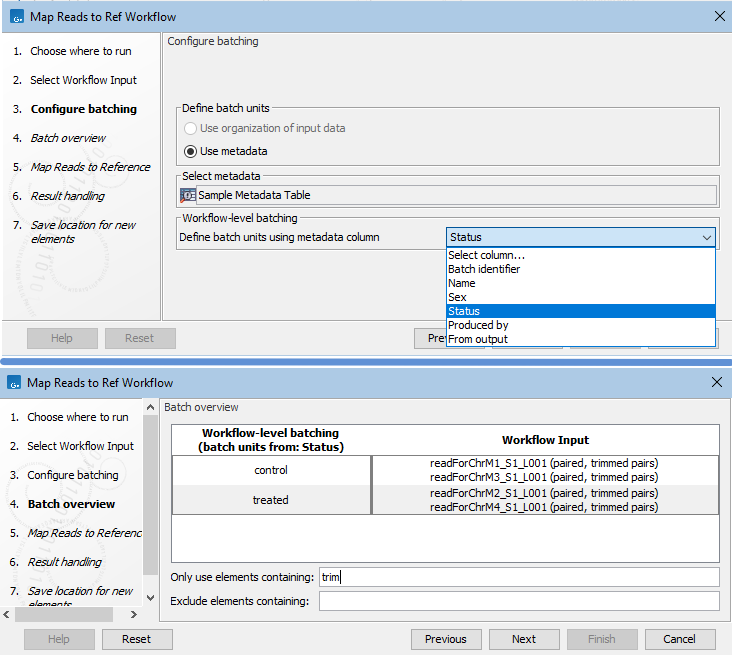Screen dimensions: 732x655
Task: Select 'From output' in the dropdown list
Action: click(478, 339)
